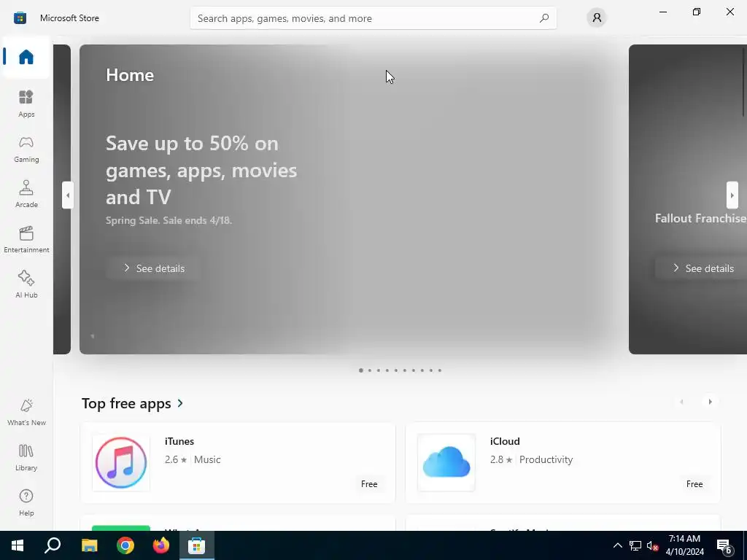Viewport: 747px width, 560px height.
Task: Click the Microsoft Store logo icon
Action: tap(20, 18)
